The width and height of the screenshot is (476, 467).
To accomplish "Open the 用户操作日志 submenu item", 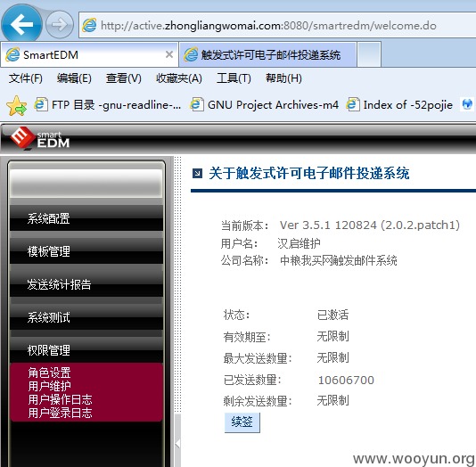I will pos(60,399).
